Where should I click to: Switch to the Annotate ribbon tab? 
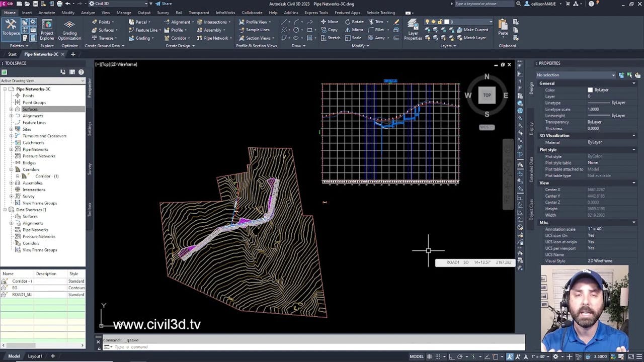coord(46,13)
